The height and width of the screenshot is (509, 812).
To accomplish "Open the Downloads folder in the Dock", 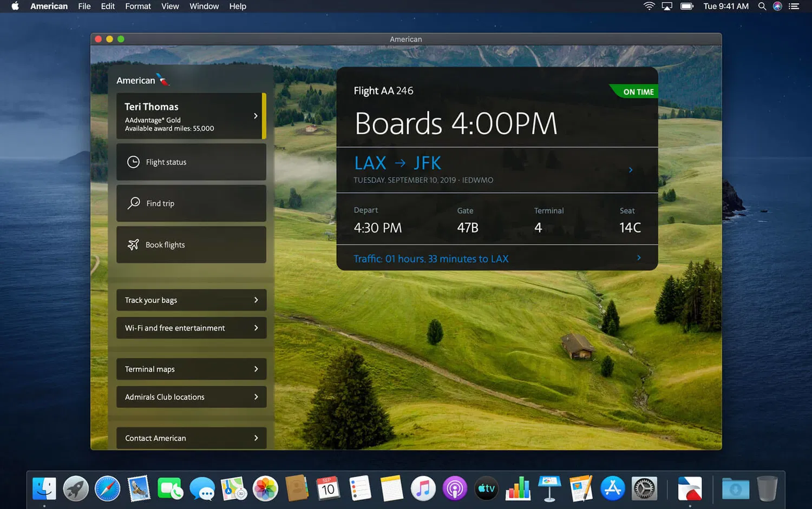I will click(736, 489).
